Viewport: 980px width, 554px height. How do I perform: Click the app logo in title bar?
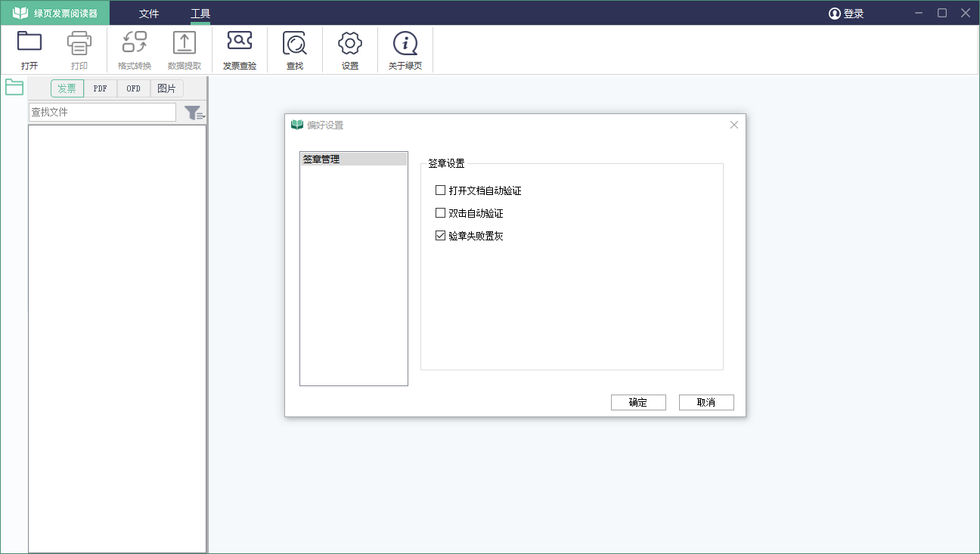[x=20, y=13]
